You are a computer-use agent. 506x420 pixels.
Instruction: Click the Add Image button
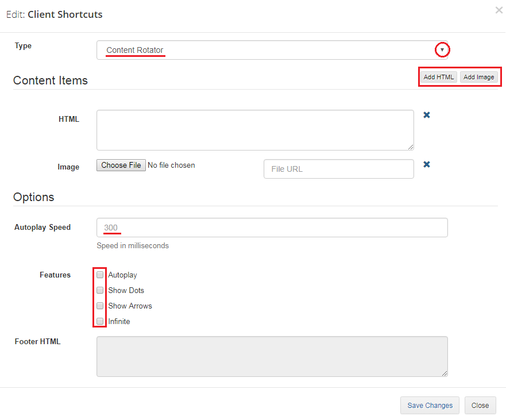[x=479, y=77]
